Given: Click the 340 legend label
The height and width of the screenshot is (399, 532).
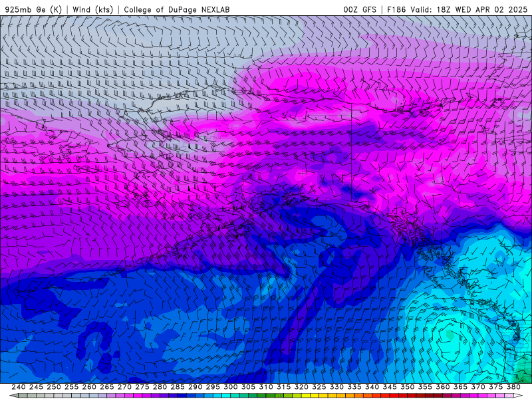Looking at the screenshot, I should [x=372, y=387].
